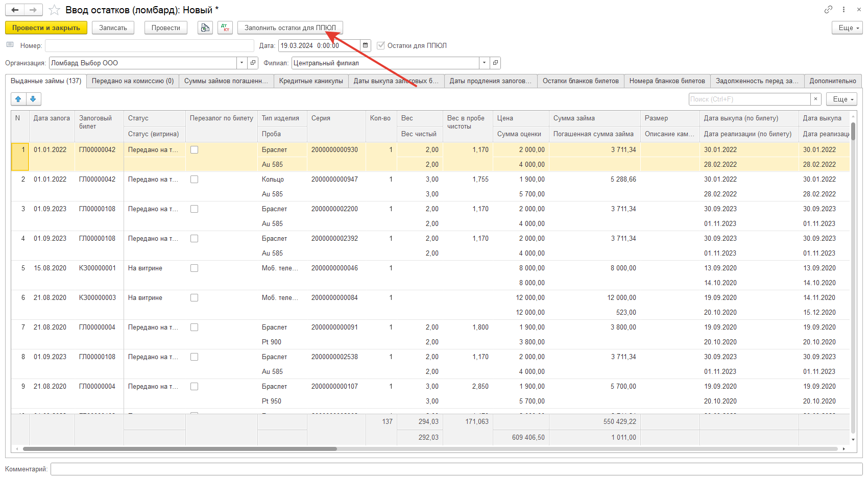Switch to Выданные займы (137) tab
Image resolution: width=868 pixels, height=479 pixels.
(x=46, y=81)
